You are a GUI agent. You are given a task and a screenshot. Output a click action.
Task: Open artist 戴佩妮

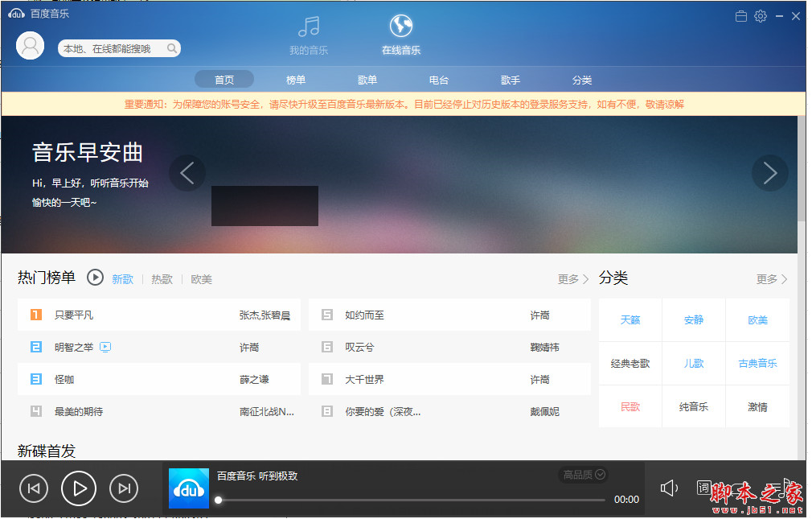545,412
